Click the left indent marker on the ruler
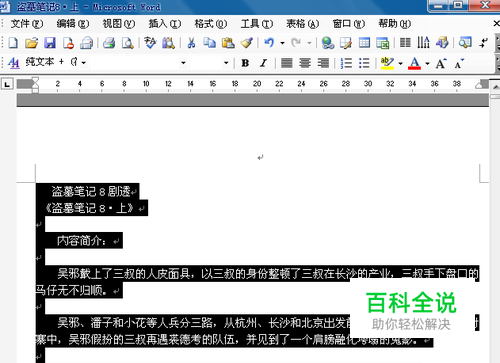The width and height of the screenshot is (500, 363). (x=35, y=90)
